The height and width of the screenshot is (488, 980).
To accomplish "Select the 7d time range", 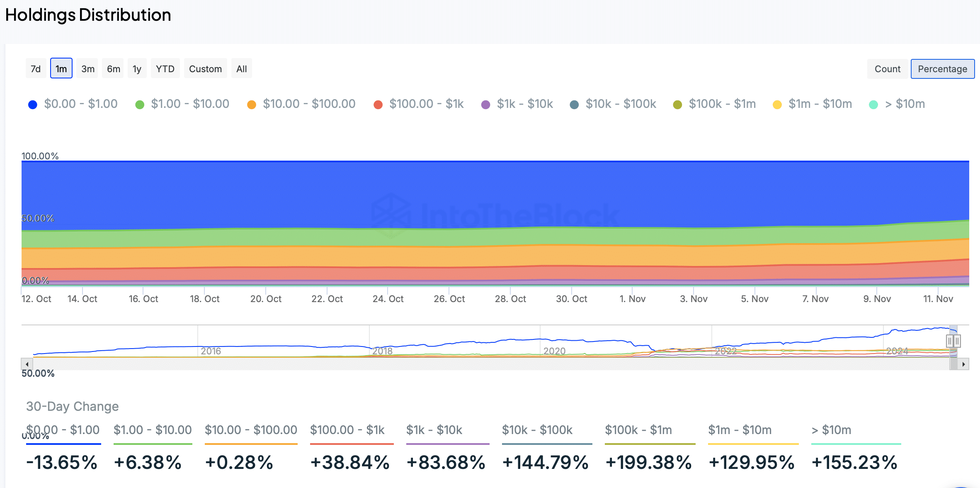I will (36, 69).
